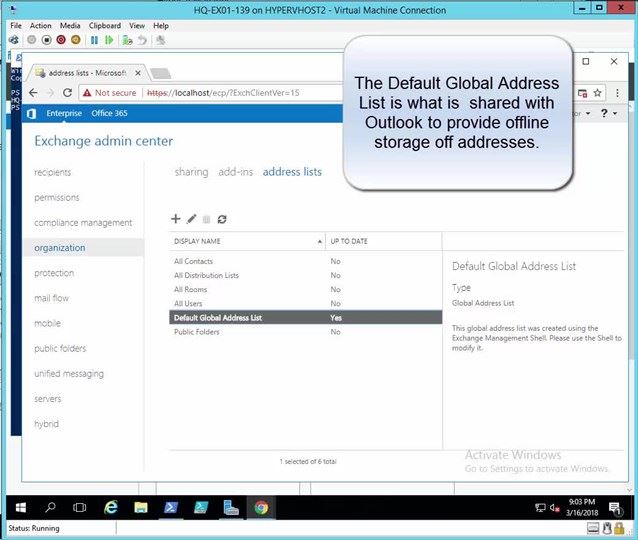The width and height of the screenshot is (638, 540).
Task: Click the refresh icon above the list
Action: pos(222,218)
